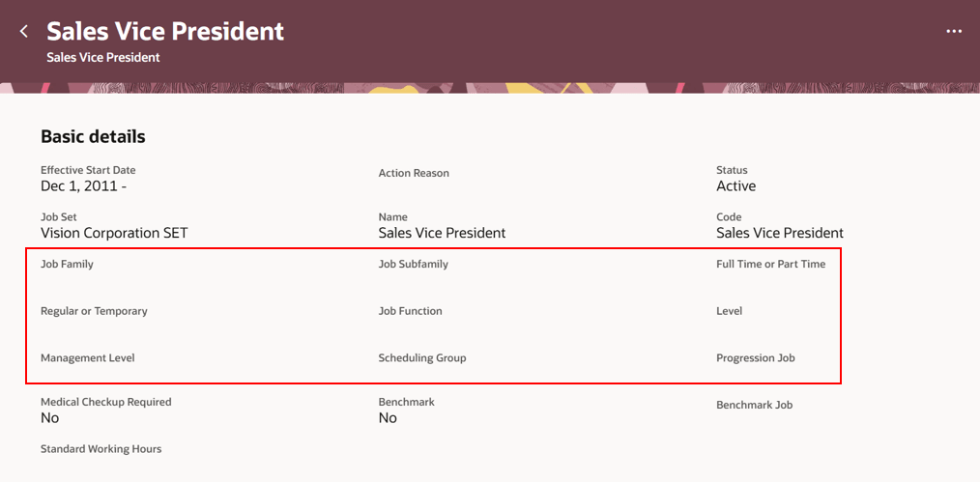980x482 pixels.
Task: Click the Job Family field label
Action: pyautogui.click(x=67, y=264)
